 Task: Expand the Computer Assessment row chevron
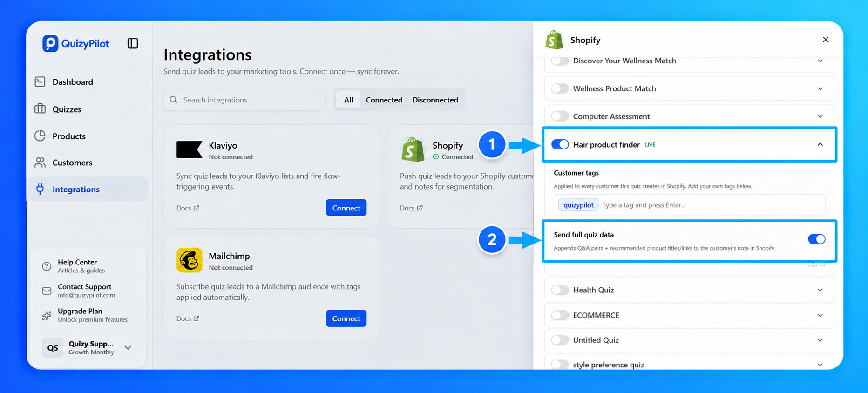[x=820, y=116]
